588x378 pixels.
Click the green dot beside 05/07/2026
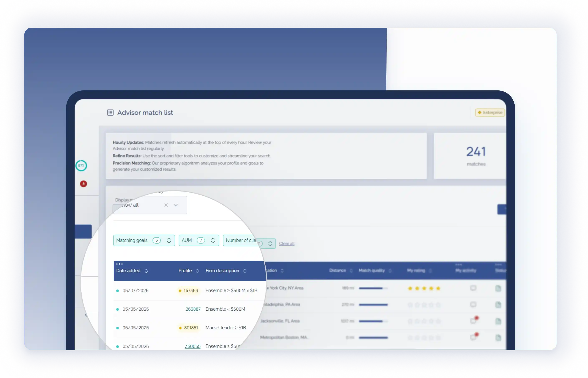pos(117,291)
